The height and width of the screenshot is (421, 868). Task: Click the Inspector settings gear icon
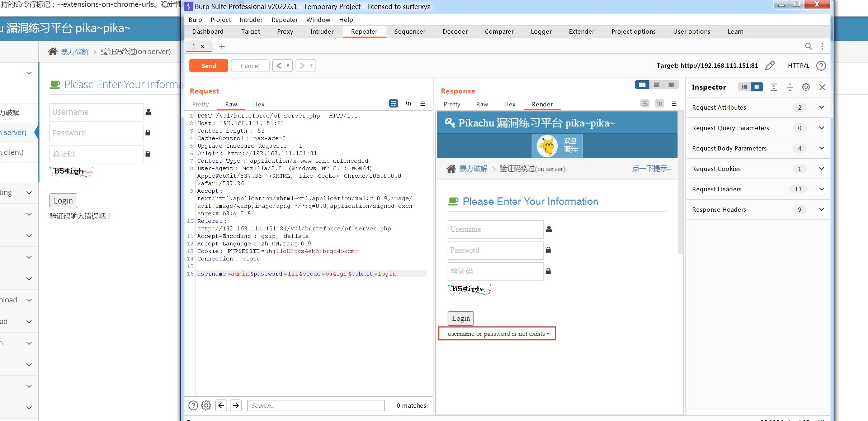click(x=806, y=87)
